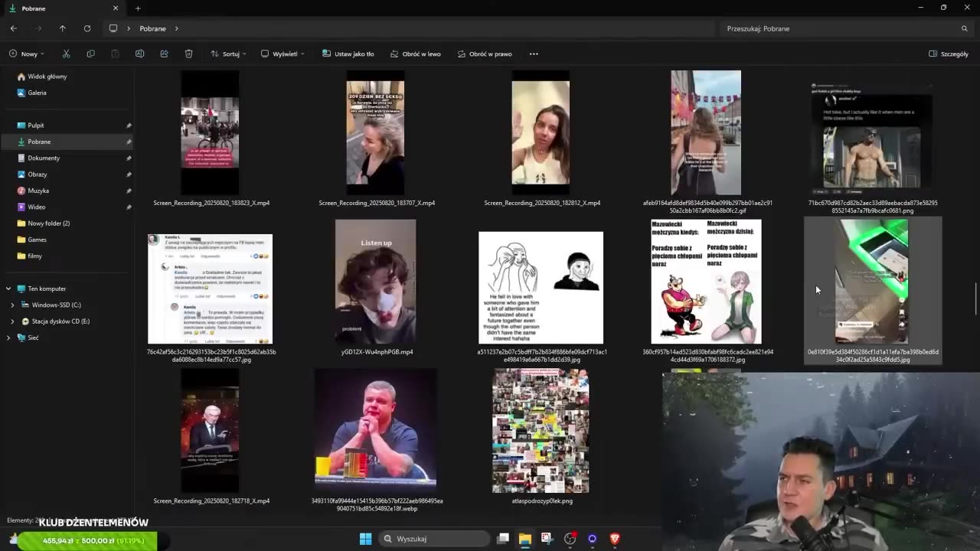980x551 pixels.
Task: Select Screen_Recording_20250820_183707_X.mp4 thumbnail
Action: click(375, 132)
